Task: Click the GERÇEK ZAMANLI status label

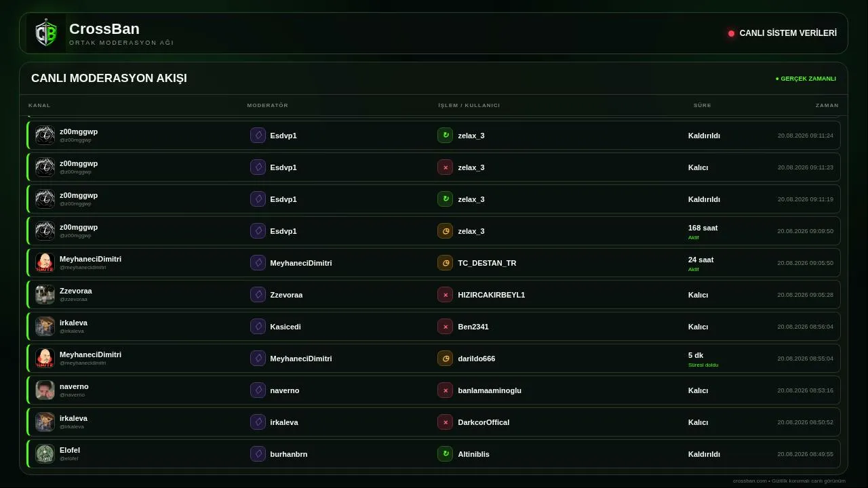Action: click(806, 79)
